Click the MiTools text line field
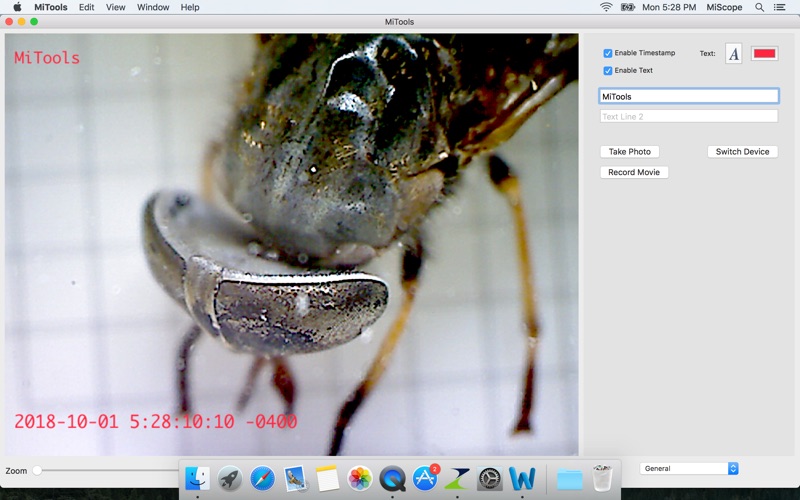Screen dimensions: 800x500 click(x=689, y=96)
